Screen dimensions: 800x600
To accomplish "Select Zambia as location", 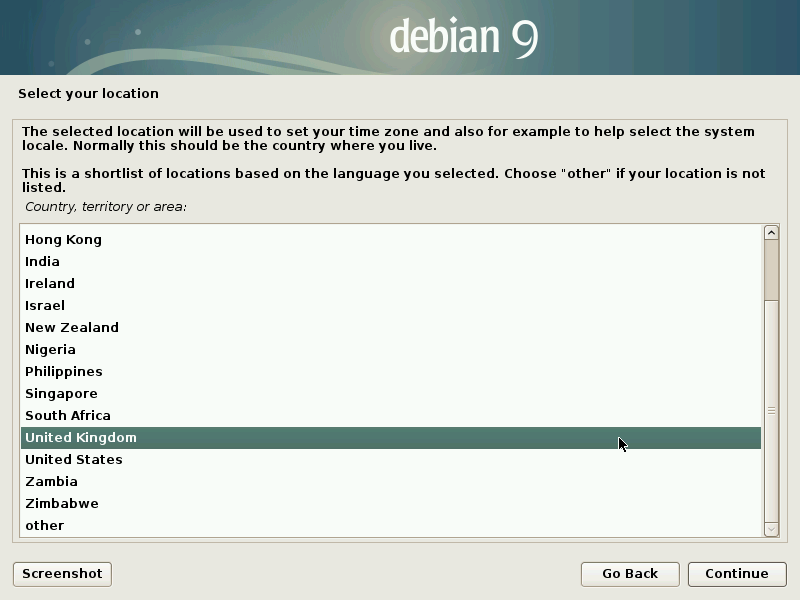I will coord(391,482).
